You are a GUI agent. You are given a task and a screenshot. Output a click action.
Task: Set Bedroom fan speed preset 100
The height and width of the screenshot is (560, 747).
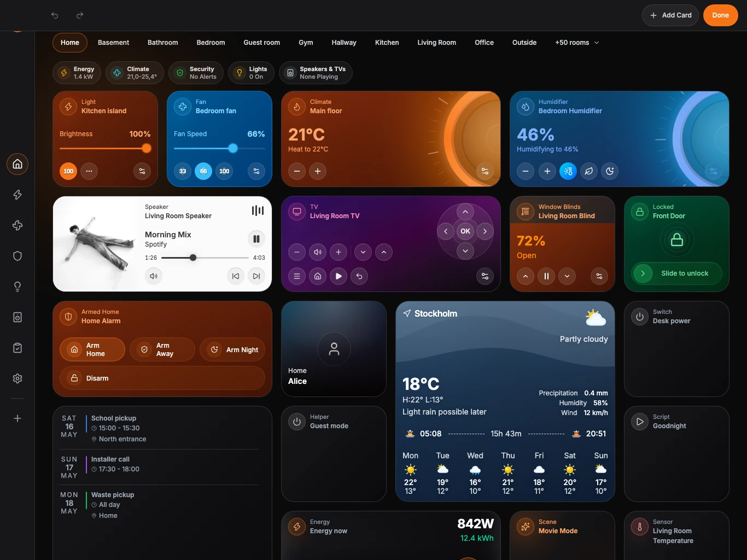pyautogui.click(x=224, y=171)
